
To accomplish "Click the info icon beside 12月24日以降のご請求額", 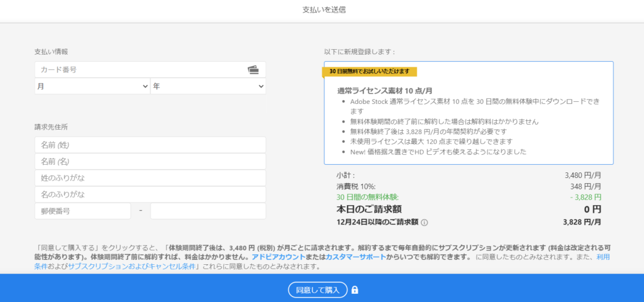I will 425,222.
